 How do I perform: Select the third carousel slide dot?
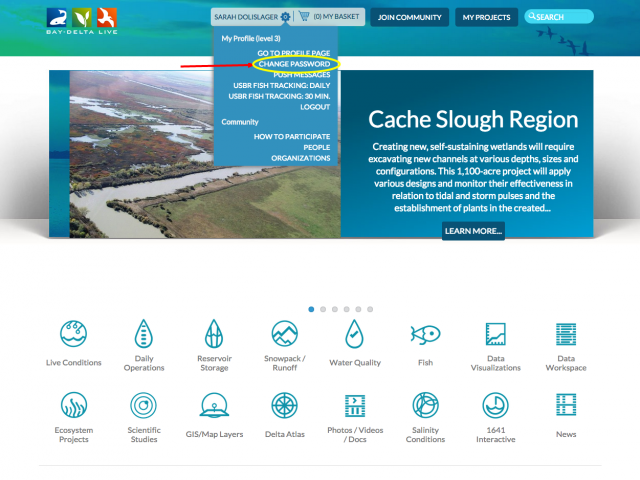(335, 309)
